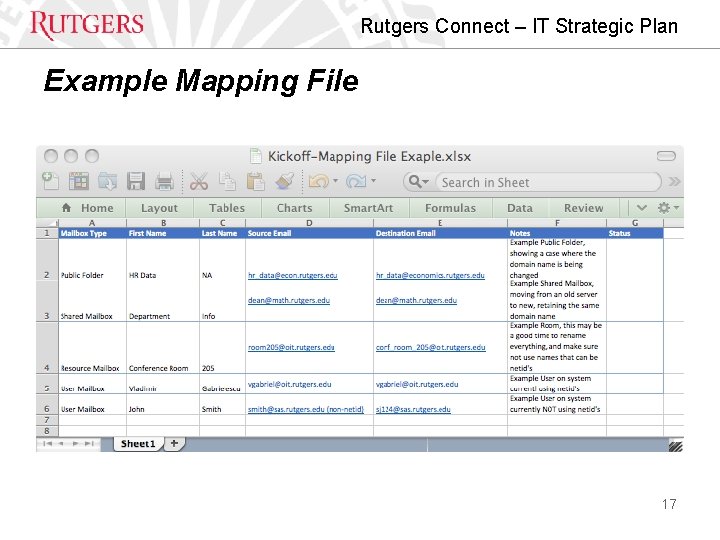Image resolution: width=720 pixels, height=540 pixels.
Task: Click the Status header cell
Action: coord(635,233)
